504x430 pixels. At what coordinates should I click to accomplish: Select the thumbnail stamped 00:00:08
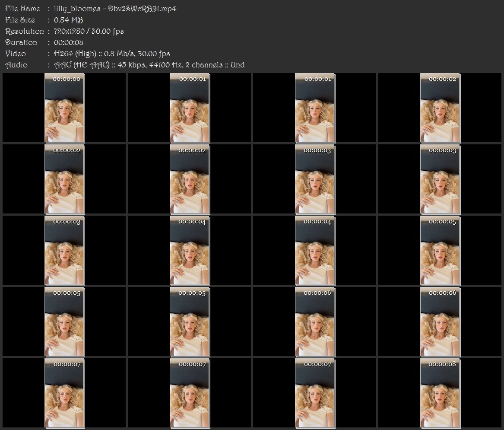coord(440,393)
